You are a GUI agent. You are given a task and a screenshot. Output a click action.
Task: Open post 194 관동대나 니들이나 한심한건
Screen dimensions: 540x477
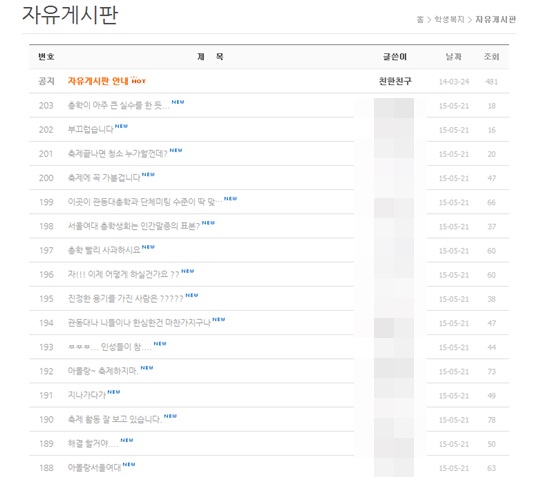139,323
